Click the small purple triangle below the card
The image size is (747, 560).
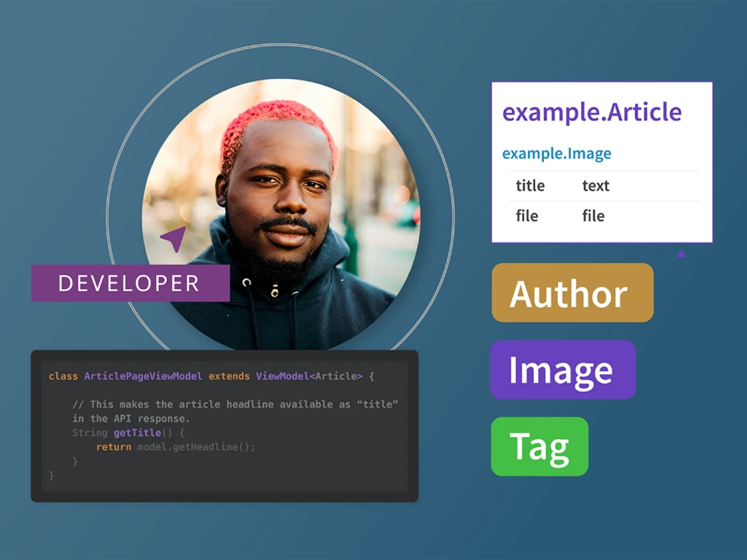(x=681, y=254)
